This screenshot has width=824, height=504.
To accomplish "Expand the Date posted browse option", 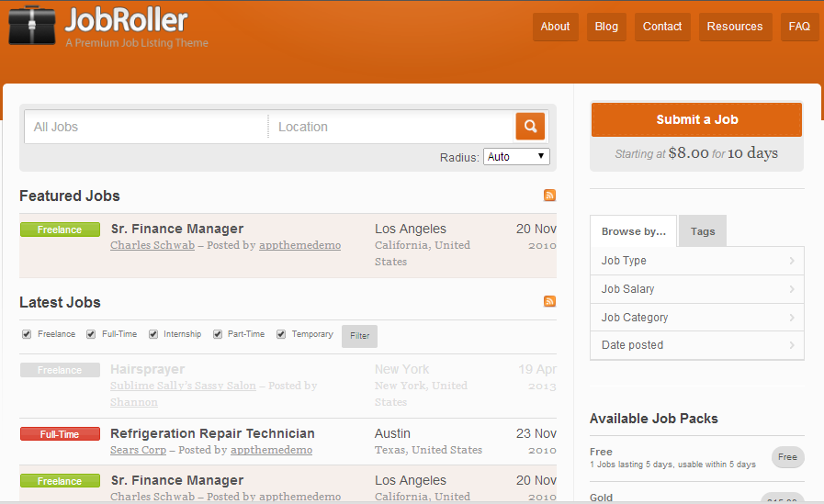I will [x=697, y=345].
